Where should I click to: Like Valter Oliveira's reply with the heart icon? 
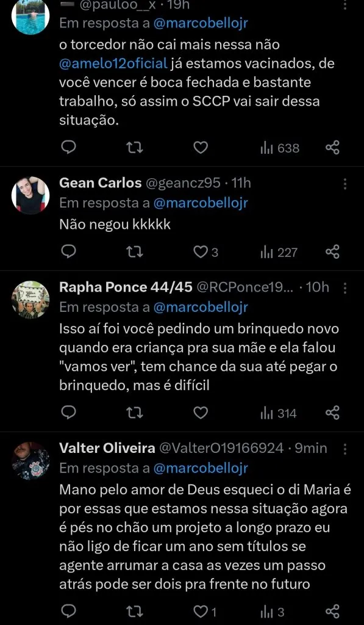[x=200, y=612]
